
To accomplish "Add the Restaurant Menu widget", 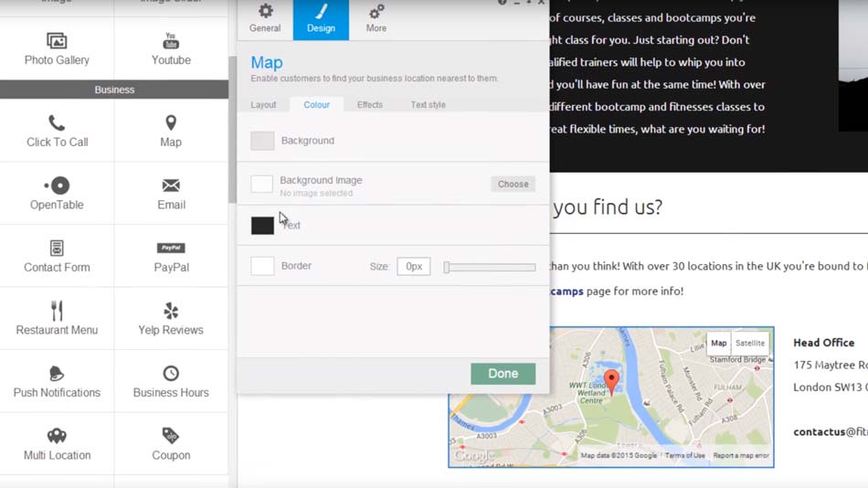I will pos(57,319).
